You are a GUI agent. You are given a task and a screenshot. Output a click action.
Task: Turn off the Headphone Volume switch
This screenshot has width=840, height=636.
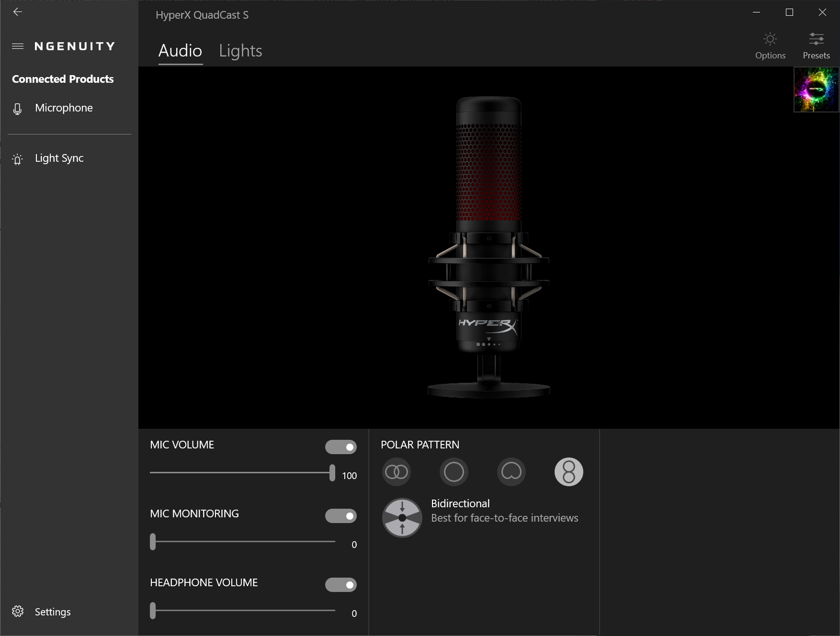pyautogui.click(x=341, y=585)
